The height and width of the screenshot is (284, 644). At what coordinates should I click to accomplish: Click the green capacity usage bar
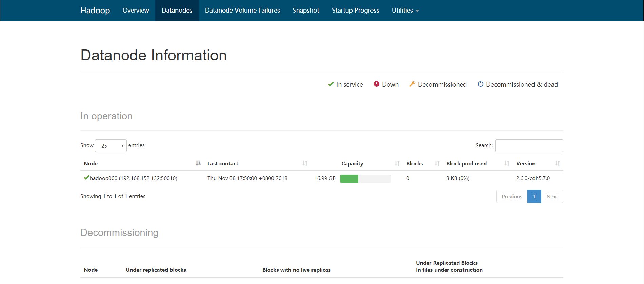point(349,179)
